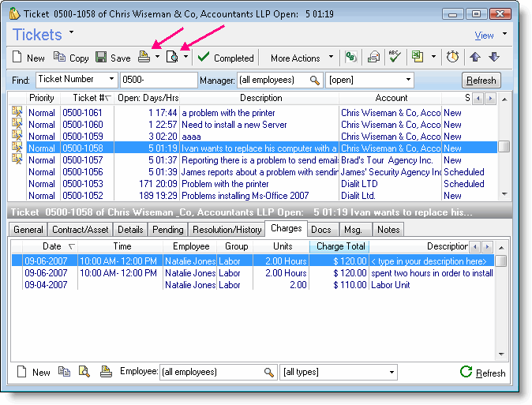Viewport: 532px width, 405px height.
Task: Click the Save button
Action: 113,58
